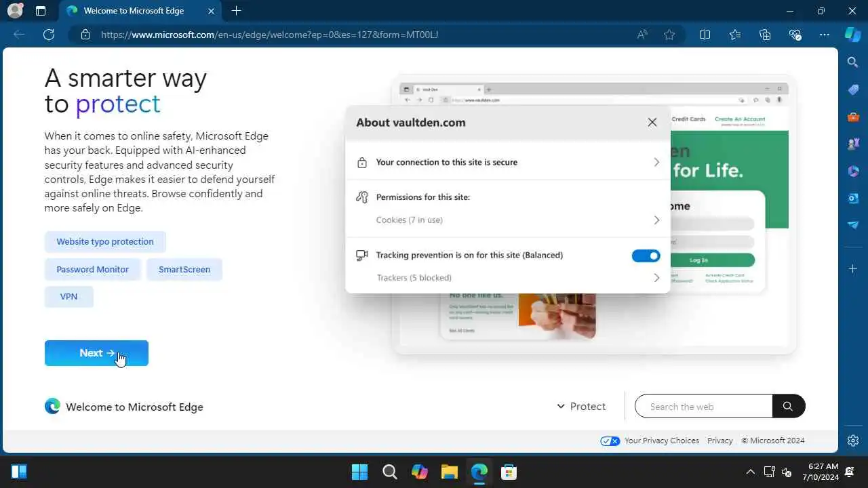Toggle tracking prevention switch for this site
The width and height of the screenshot is (868, 488).
(x=646, y=256)
